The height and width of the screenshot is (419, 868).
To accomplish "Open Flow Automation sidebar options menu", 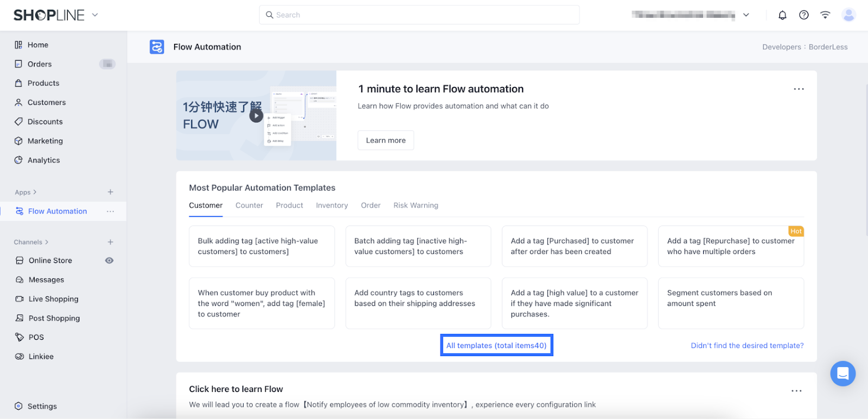I will point(110,211).
